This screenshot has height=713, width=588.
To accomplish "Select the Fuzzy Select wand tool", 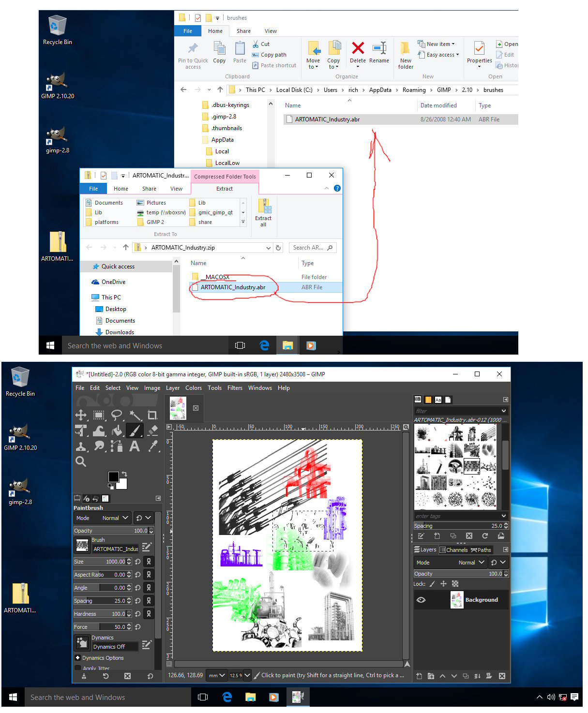I will click(135, 415).
